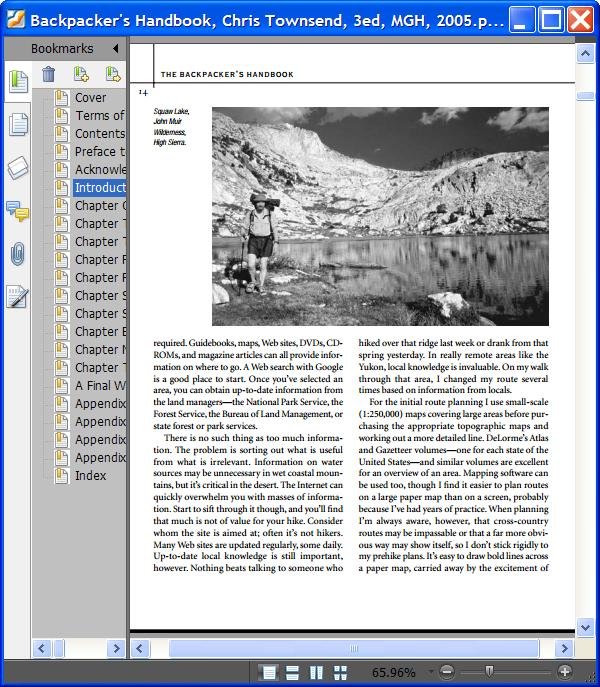Open the Contents bookmark
The height and width of the screenshot is (687, 600).
tap(100, 133)
